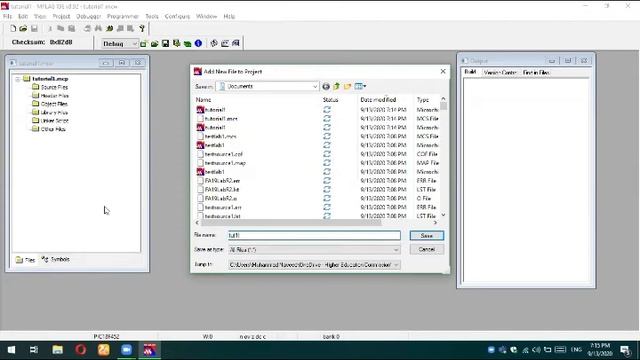640x360 pixels.
Task: Launch Opera browser from the taskbar
Action: 80,350
